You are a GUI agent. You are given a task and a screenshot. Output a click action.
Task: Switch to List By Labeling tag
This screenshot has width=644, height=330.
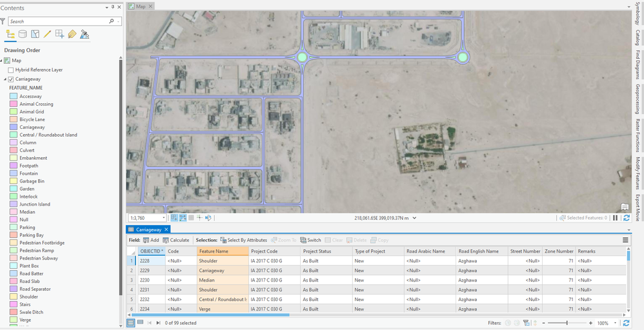[72, 34]
